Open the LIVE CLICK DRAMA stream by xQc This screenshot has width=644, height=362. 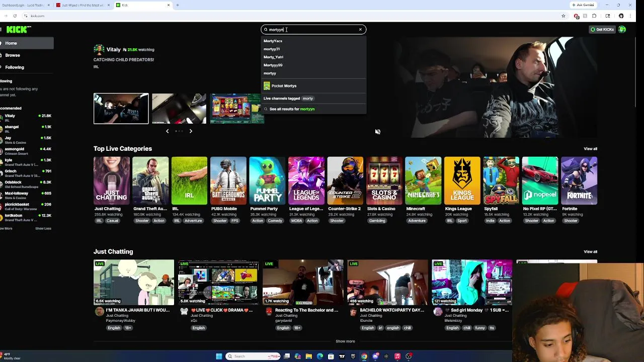click(218, 283)
